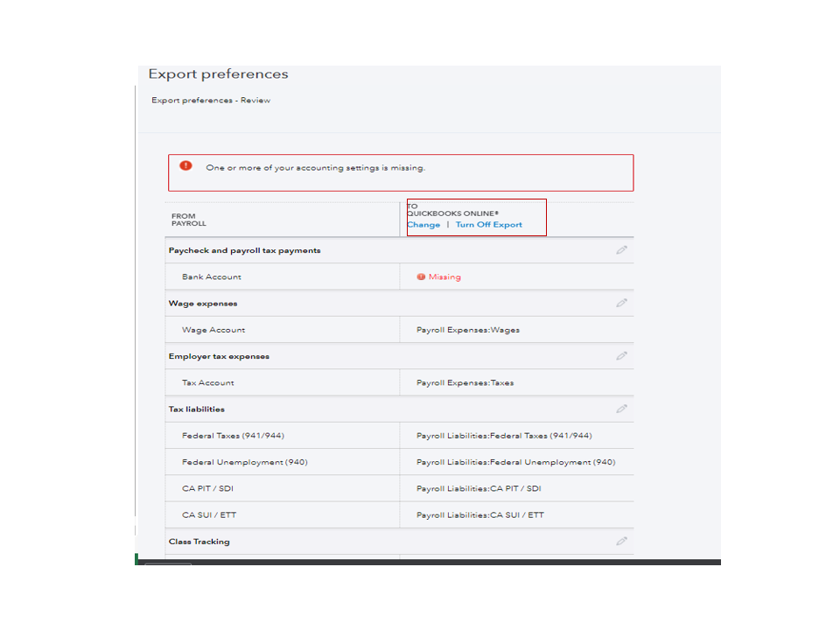Select the Turn Off Export link
The image size is (840, 630).
click(x=488, y=225)
